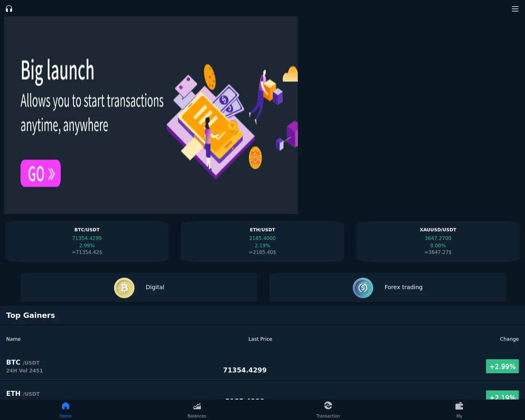Tap the Transaction swap icon
Viewport: 525px width, 420px height.
328,406
